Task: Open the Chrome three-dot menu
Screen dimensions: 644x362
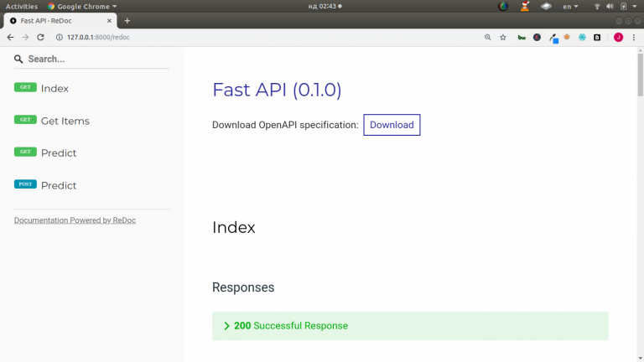Action: coord(634,38)
